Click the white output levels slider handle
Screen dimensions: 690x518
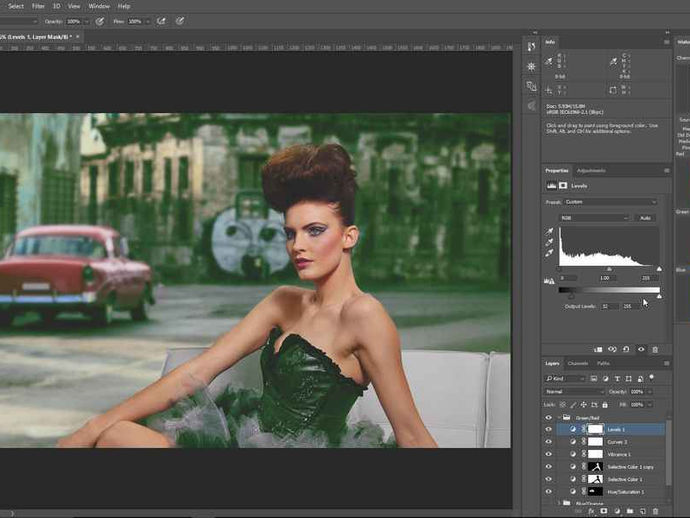659,297
